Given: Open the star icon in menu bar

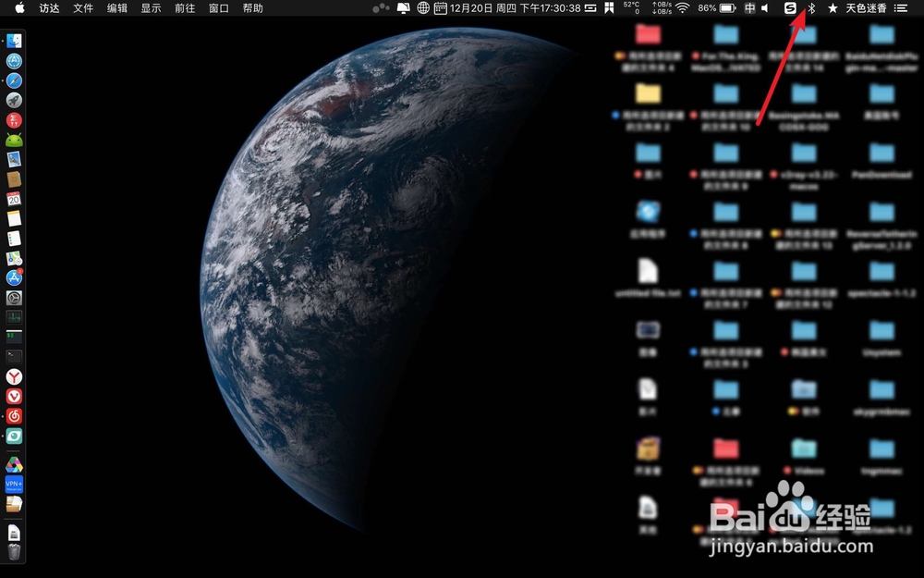Looking at the screenshot, I should click(x=833, y=8).
